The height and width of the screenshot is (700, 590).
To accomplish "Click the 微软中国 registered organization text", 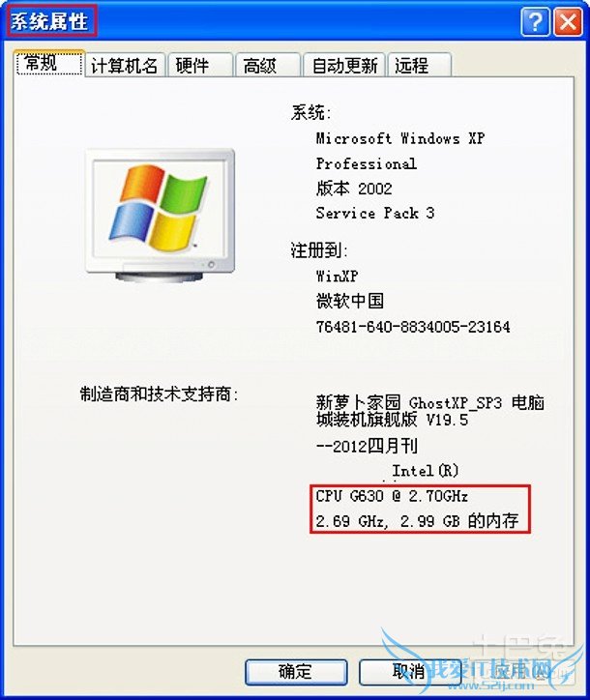I will point(350,302).
